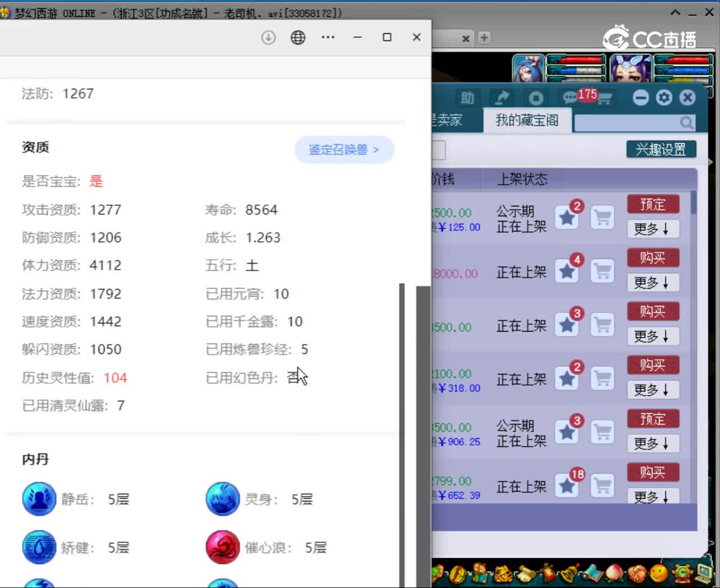Click the 灵身 inner pill icon
The width and height of the screenshot is (720, 588).
pos(223,499)
